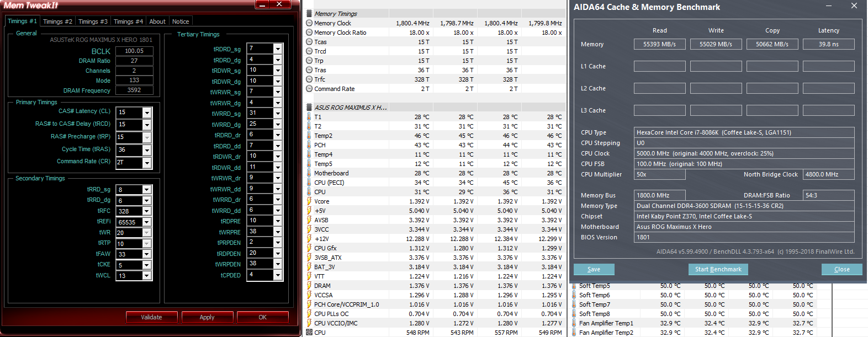
Task: Click Close in AIDA64 benchmark window
Action: click(842, 269)
